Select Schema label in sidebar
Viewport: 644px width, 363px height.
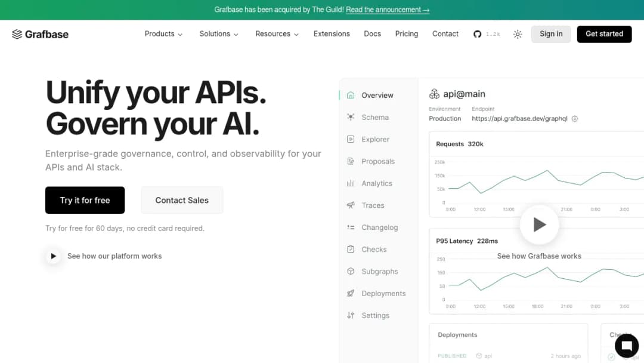[375, 117]
